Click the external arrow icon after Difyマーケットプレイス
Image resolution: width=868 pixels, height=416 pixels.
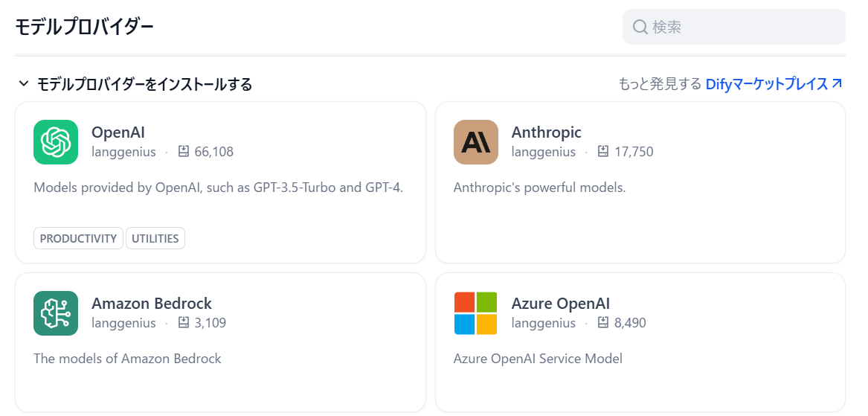click(837, 83)
